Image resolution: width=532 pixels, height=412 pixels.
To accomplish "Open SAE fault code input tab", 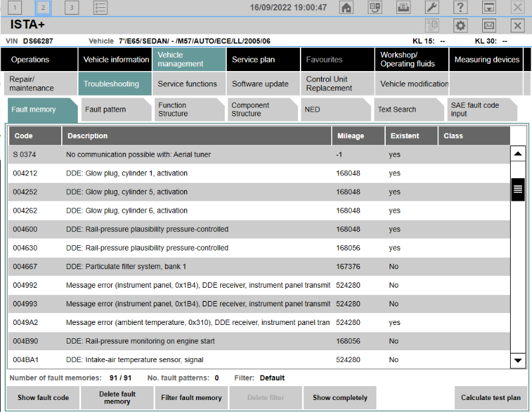I will point(482,110).
